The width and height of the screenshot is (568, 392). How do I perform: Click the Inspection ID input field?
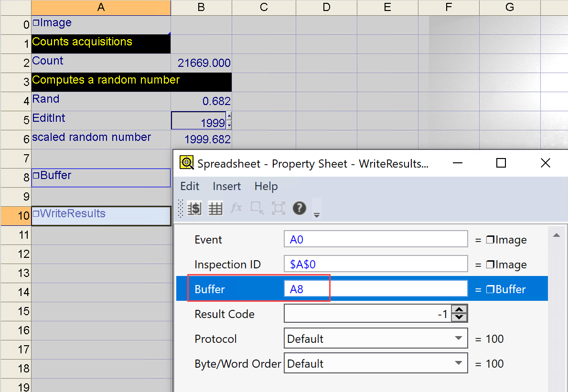375,265
